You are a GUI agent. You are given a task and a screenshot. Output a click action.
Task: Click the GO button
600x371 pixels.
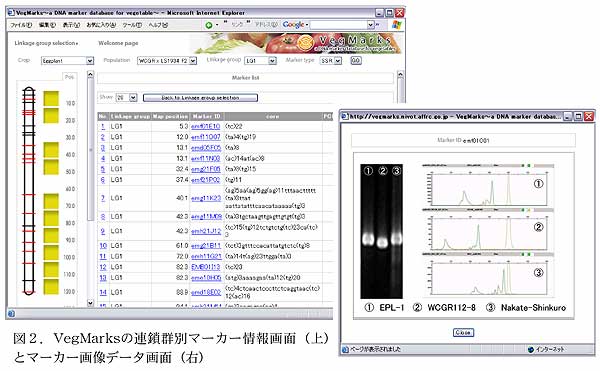tap(356, 60)
